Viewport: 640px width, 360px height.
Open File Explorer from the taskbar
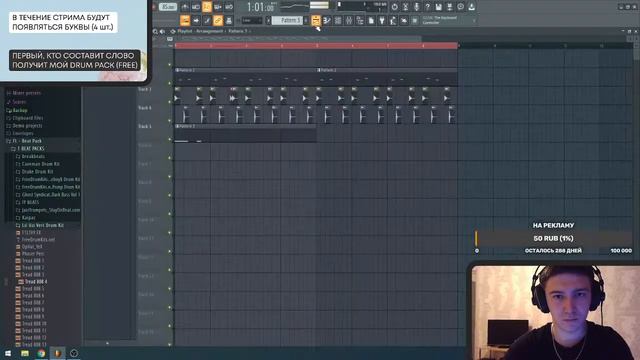pos(25,353)
